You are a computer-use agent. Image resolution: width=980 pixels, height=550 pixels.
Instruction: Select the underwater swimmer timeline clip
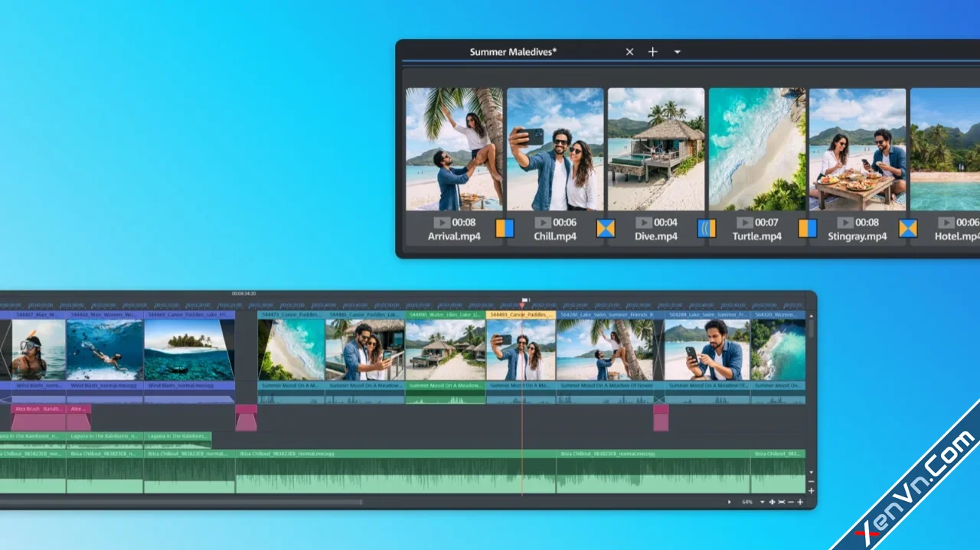point(105,350)
